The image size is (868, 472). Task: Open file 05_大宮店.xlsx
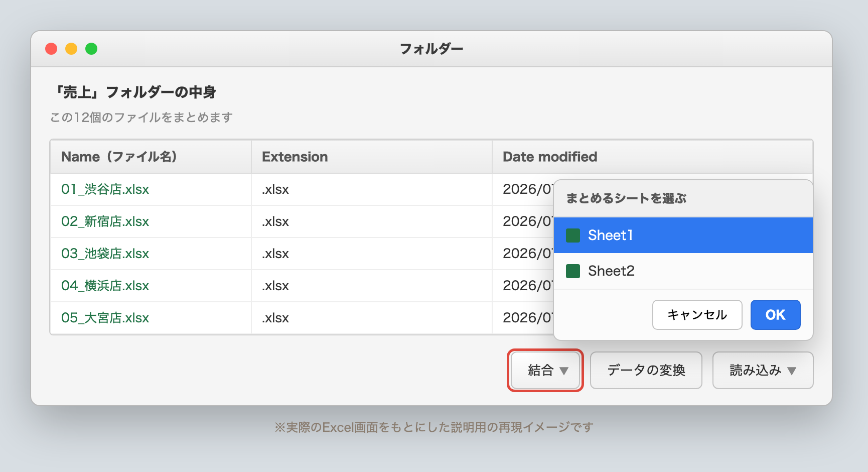click(x=105, y=318)
